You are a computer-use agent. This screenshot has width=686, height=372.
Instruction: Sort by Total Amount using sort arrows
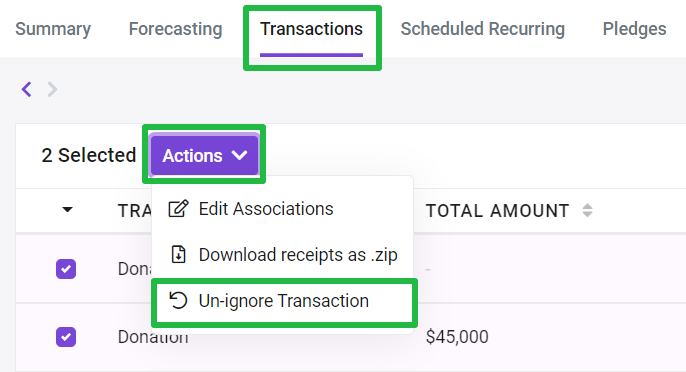[588, 211]
